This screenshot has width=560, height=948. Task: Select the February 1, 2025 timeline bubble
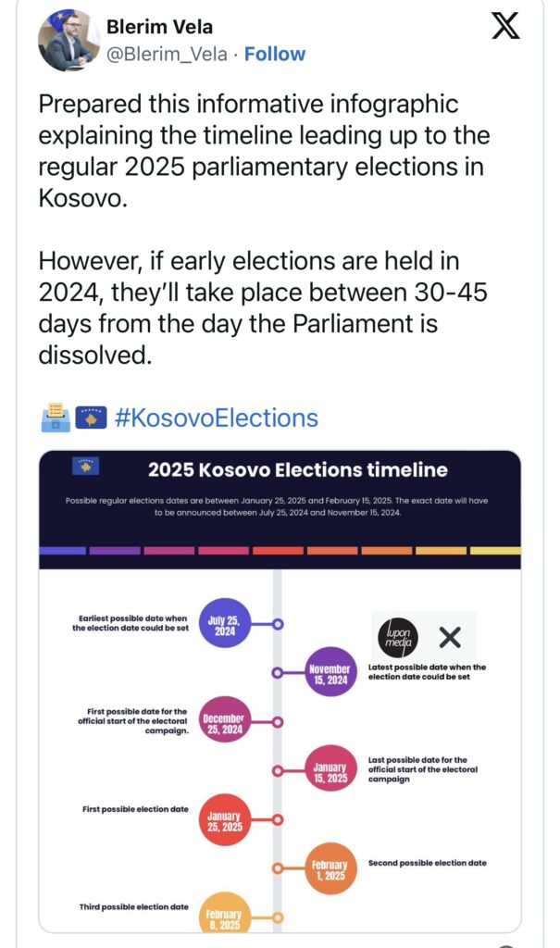pos(330,868)
